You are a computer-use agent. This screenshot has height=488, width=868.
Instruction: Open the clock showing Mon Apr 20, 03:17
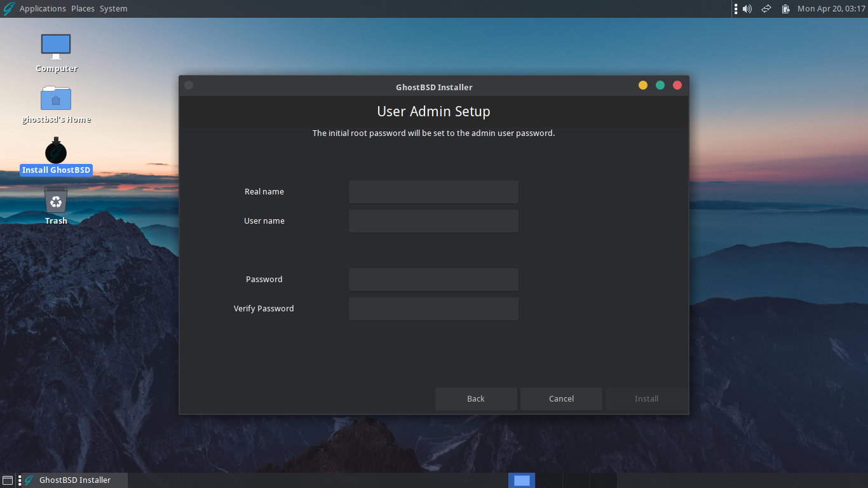point(831,9)
